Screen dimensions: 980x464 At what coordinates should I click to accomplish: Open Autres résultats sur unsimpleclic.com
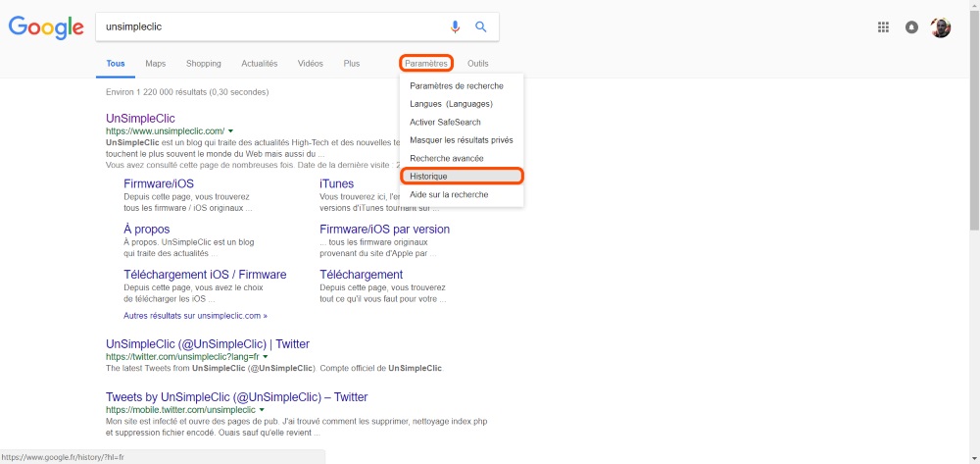click(x=196, y=316)
